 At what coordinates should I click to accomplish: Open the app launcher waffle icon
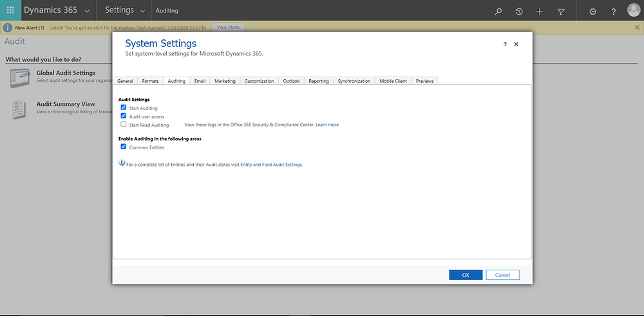pos(11,10)
